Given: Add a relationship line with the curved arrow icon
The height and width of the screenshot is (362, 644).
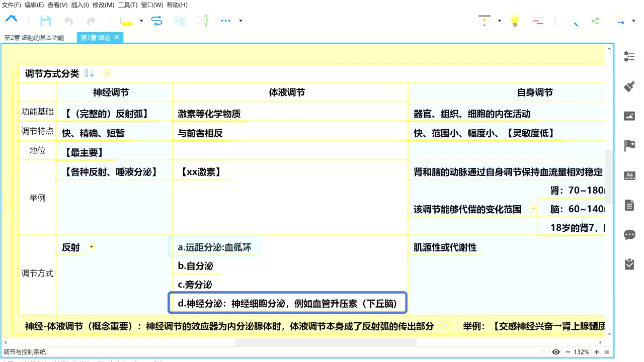Looking at the screenshot, I should tap(157, 21).
